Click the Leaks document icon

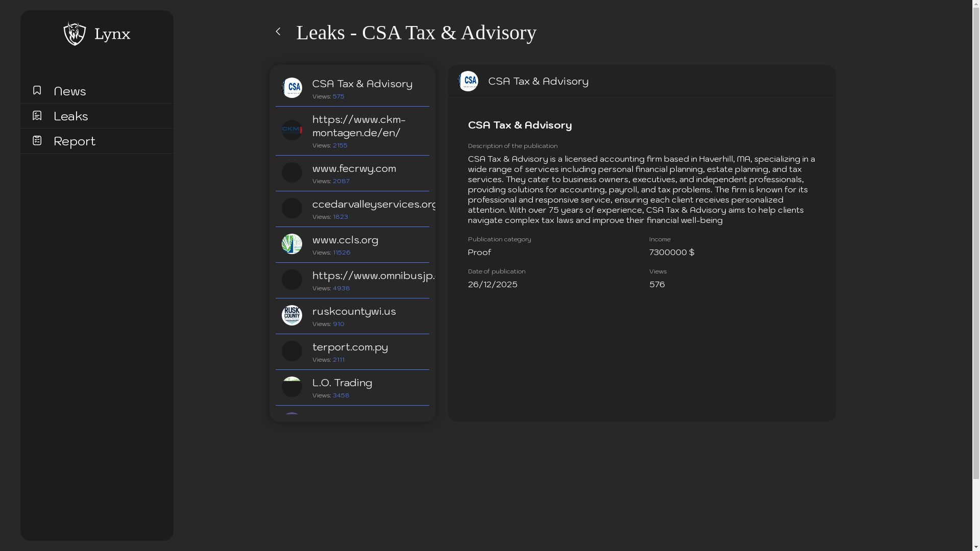click(x=37, y=116)
